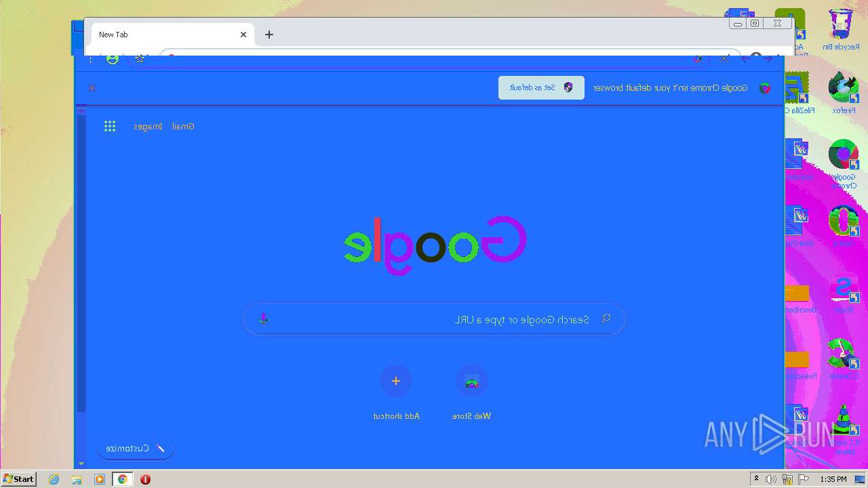Click the Start button
Screen dimensions: 868x488
(x=18, y=479)
